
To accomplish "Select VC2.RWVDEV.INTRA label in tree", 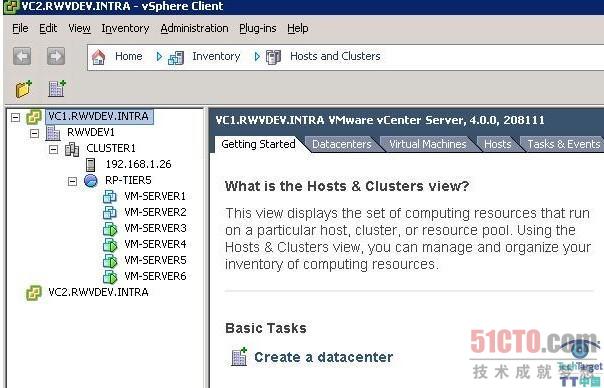I will [98, 292].
